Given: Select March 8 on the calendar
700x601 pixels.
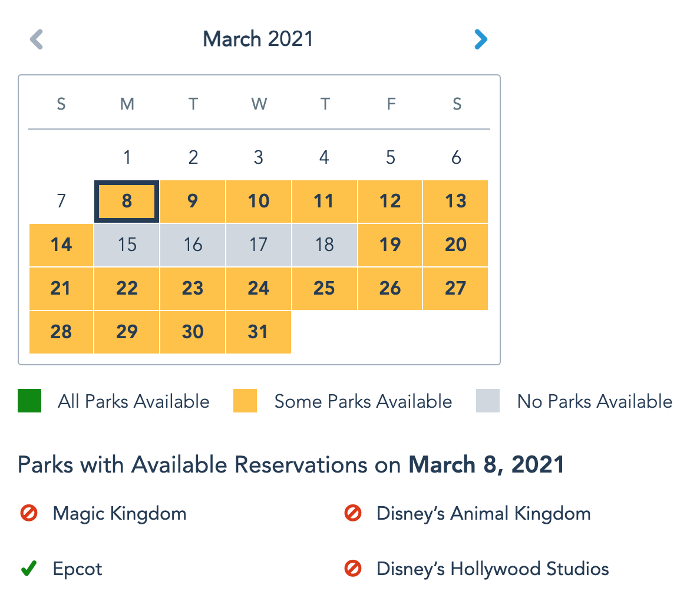Looking at the screenshot, I should 127,202.
